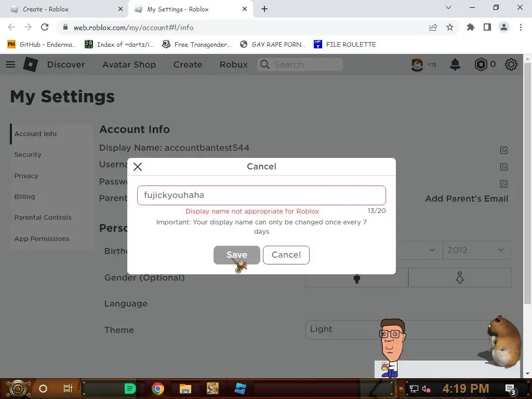Image resolution: width=532 pixels, height=399 pixels.
Task: Open the Theme dropdown showing Light
Action: click(x=407, y=329)
